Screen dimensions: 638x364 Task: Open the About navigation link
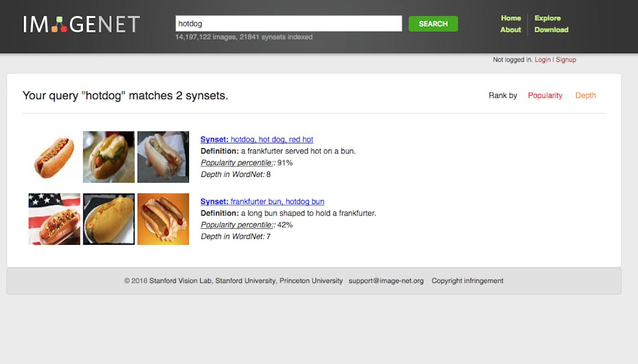point(510,30)
